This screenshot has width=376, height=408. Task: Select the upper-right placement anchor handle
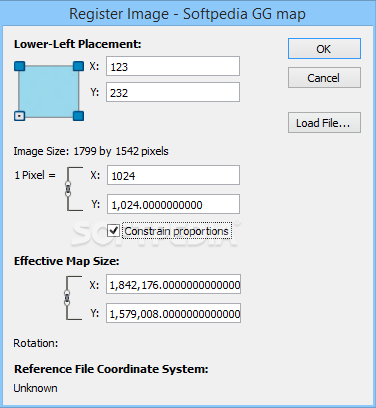pyautogui.click(x=78, y=66)
